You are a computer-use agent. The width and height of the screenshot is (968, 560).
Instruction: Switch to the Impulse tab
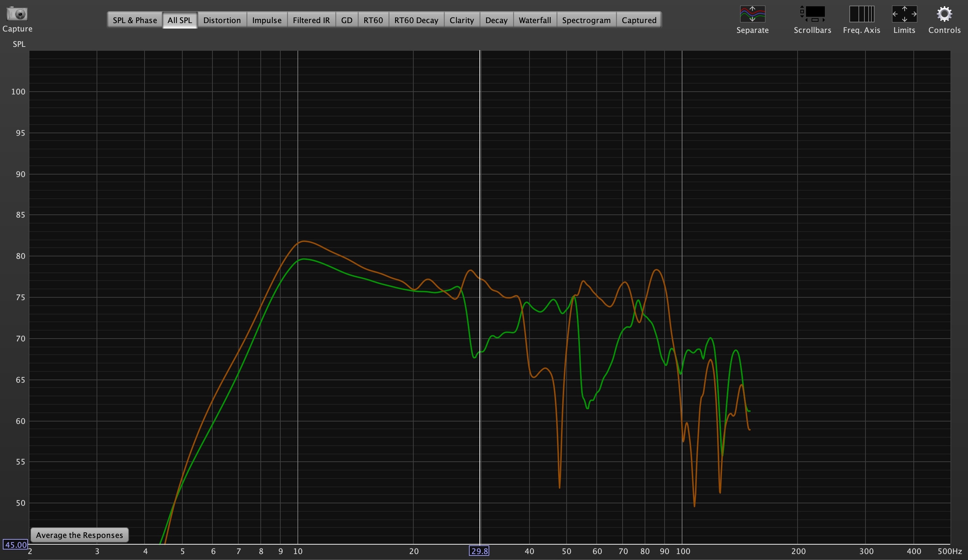(267, 20)
